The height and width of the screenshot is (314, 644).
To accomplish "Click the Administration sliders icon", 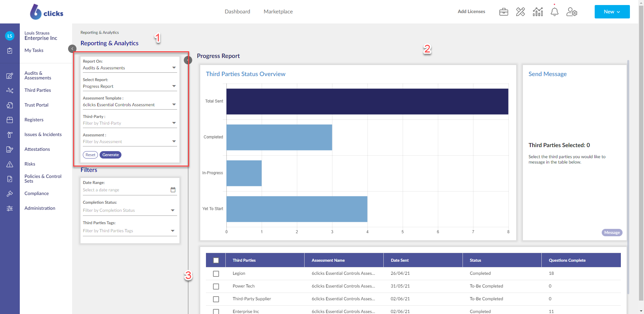I will (x=10, y=208).
